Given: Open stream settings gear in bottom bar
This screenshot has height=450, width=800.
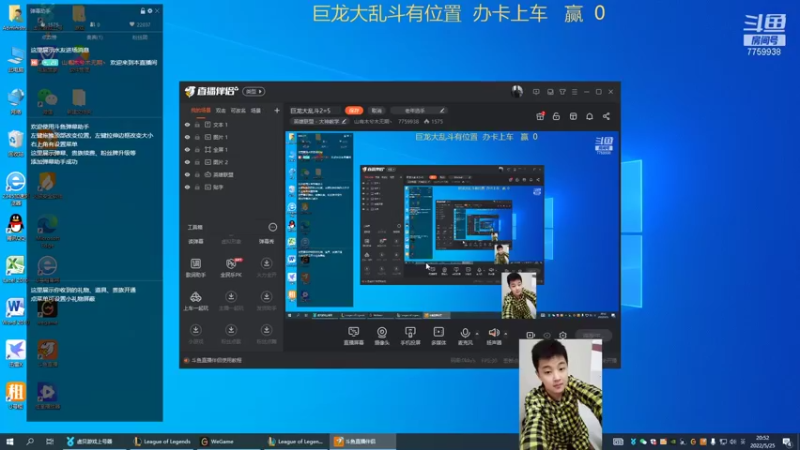Looking at the screenshot, I should click(x=562, y=335).
